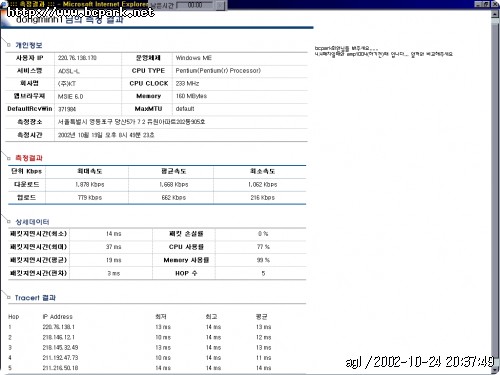Click the Memory value 160 MBytes
This screenshot has width=500, height=375.
pos(191,96)
